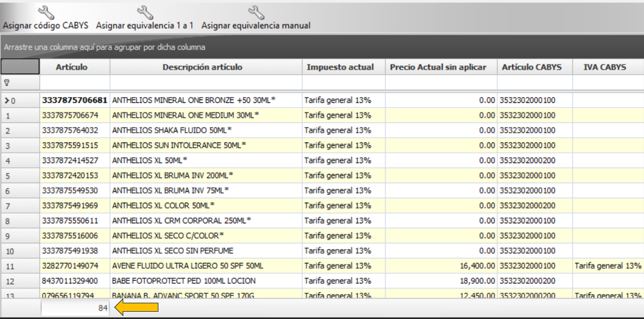Select row 11 AVENE FLUIDO ULTRA LIGERO
The image size is (644, 319).
[x=187, y=266]
